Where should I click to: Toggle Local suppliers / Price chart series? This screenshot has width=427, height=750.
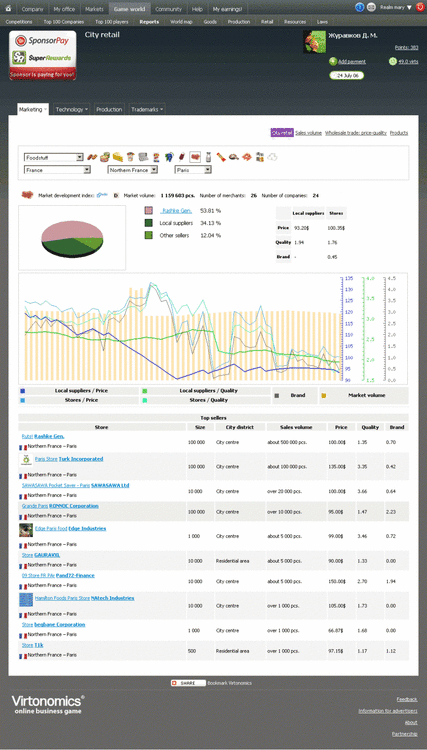pyautogui.click(x=79, y=391)
